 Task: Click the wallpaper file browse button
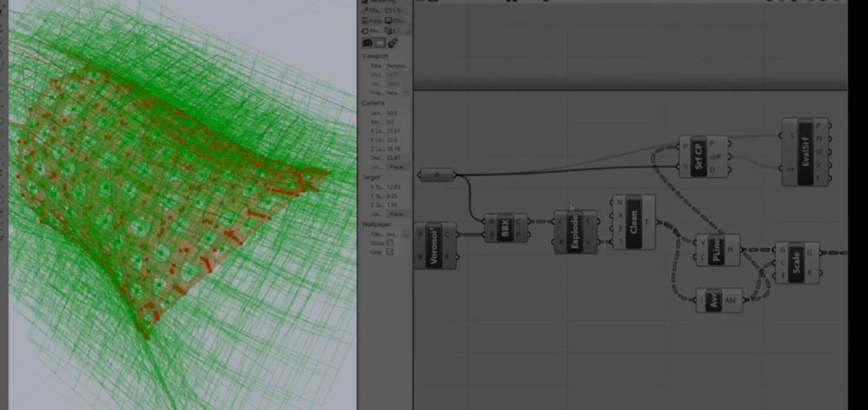click(406, 235)
